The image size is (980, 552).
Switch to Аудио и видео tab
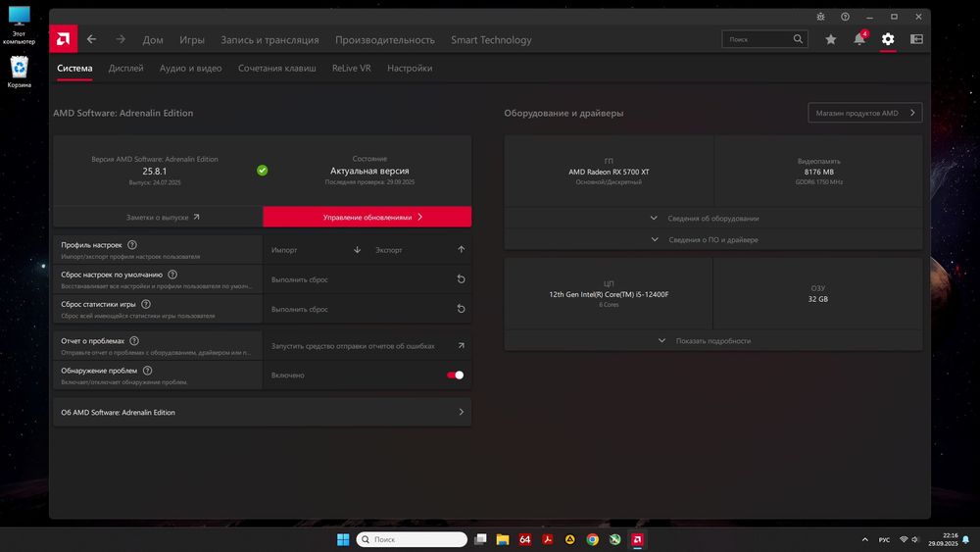point(191,68)
